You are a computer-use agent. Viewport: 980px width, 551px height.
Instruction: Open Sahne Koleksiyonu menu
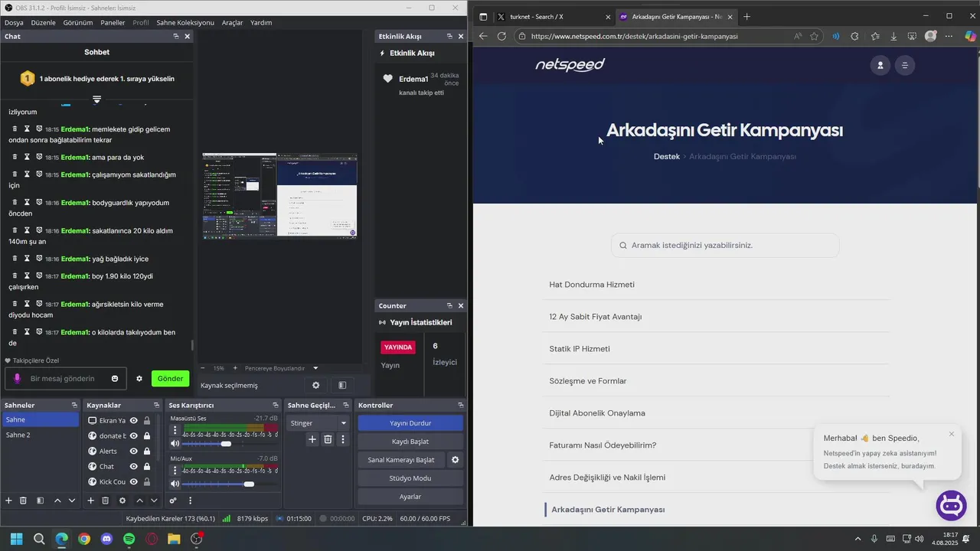point(185,22)
